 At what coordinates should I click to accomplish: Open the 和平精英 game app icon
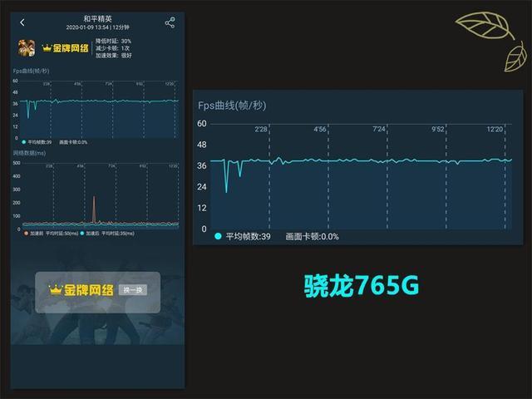click(x=27, y=48)
